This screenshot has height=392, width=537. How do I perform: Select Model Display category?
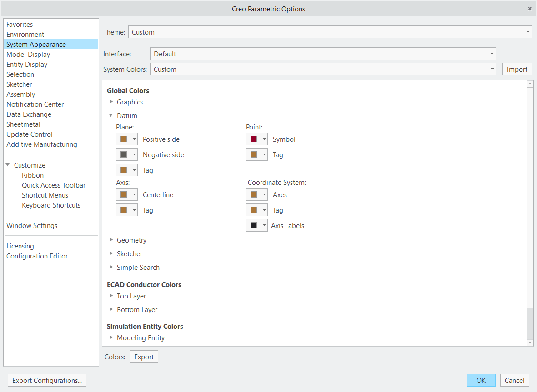(28, 54)
